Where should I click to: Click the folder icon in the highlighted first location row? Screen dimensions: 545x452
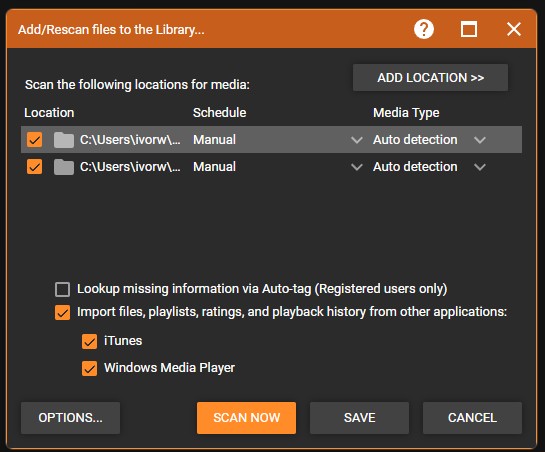(64, 140)
